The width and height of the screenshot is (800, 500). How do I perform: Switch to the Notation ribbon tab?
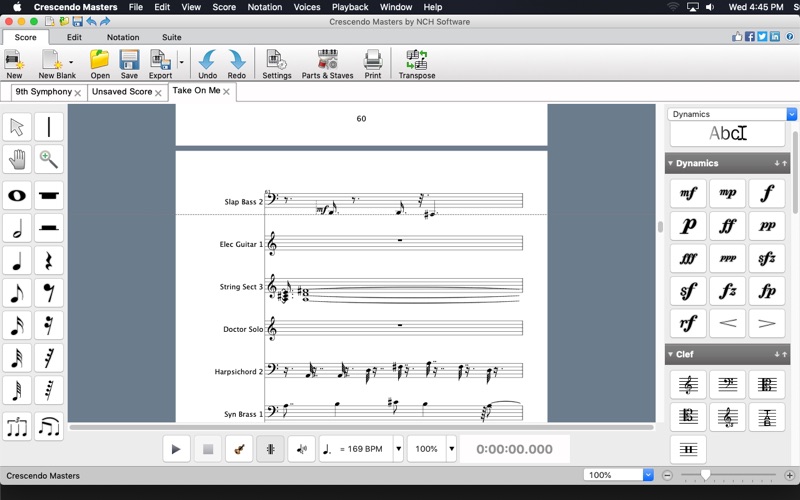[123, 37]
